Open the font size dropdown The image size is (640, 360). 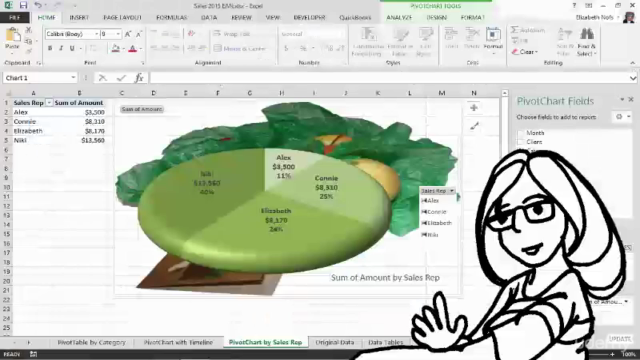118,34
